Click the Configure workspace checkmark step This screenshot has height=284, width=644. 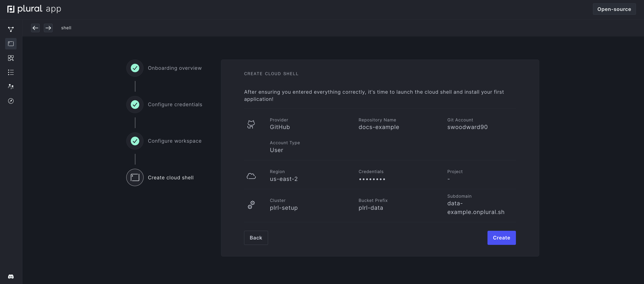[135, 141]
